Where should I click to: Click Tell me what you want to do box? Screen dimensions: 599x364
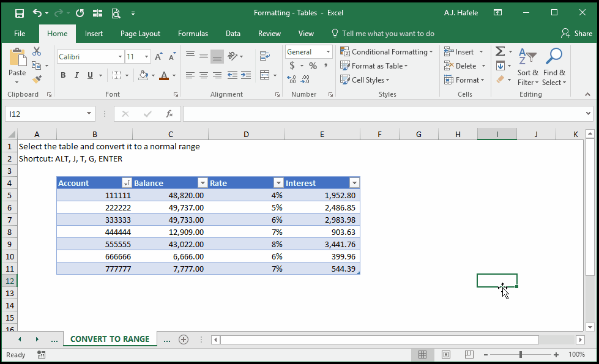383,34
